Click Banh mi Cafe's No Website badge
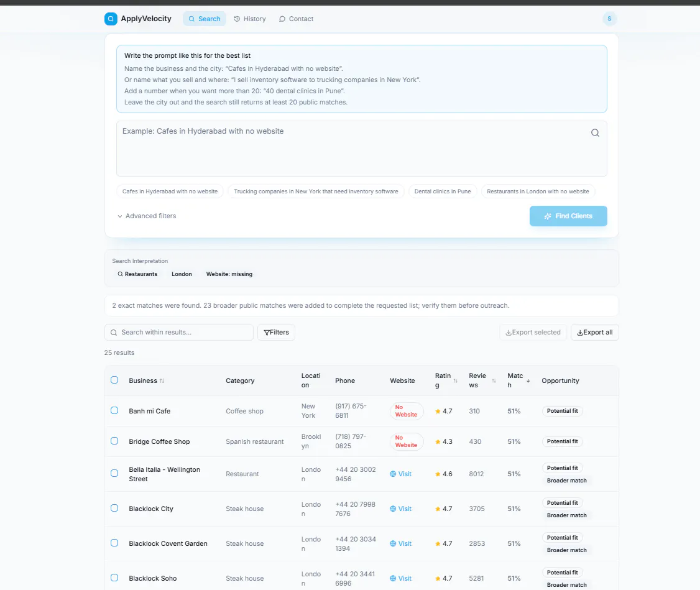Viewport: 700px width, 590px height. (406, 411)
